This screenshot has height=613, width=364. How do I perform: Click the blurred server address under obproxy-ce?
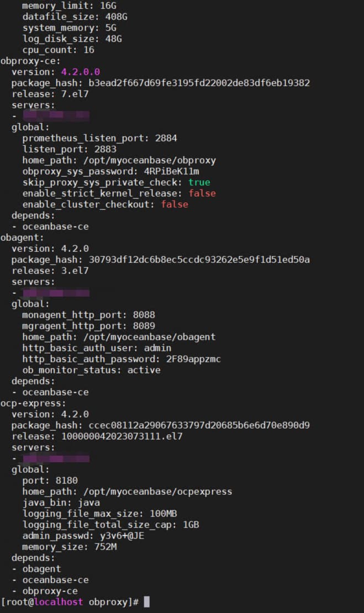pyautogui.click(x=56, y=115)
